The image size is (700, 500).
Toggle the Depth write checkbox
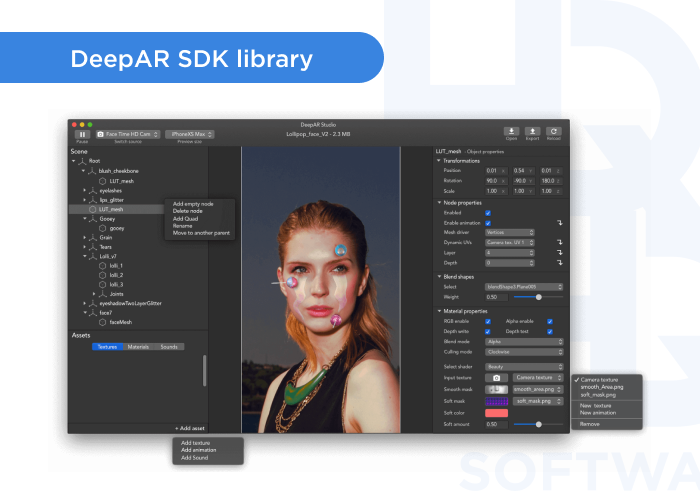tap(488, 332)
